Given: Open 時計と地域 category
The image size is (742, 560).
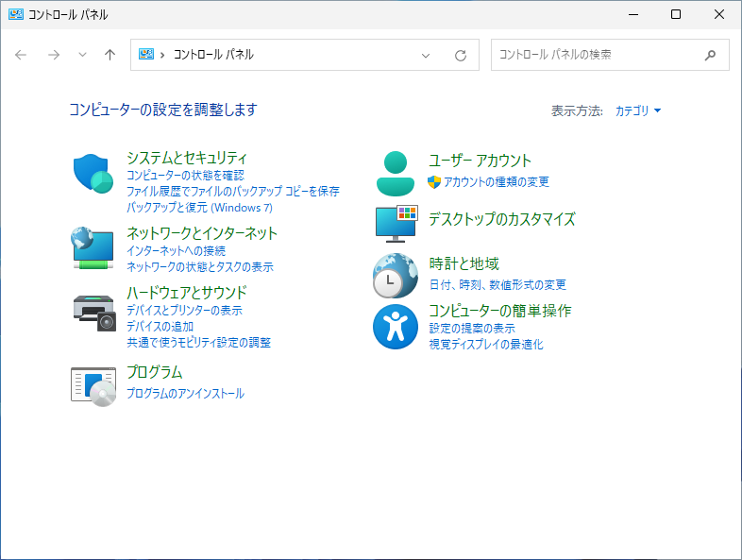Looking at the screenshot, I should [464, 263].
